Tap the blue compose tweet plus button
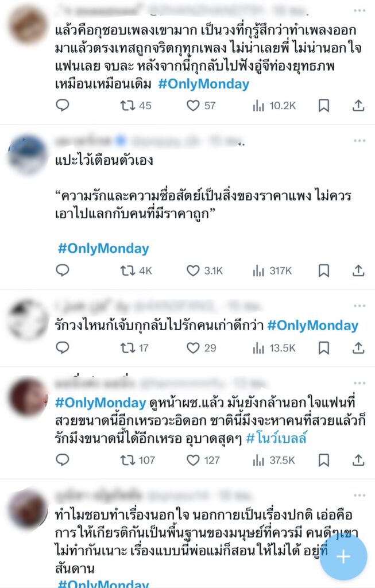Image resolution: width=375 pixels, height=588 pixels. [343, 557]
